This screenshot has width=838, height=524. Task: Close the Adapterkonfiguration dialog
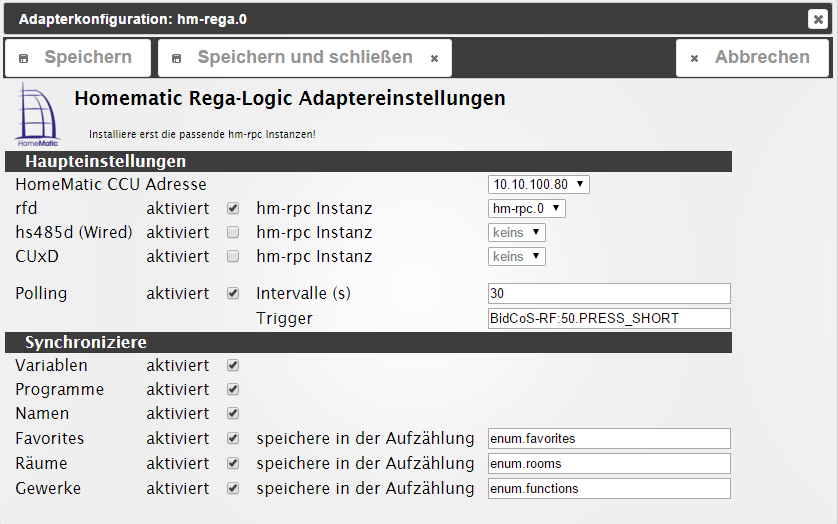pos(818,19)
